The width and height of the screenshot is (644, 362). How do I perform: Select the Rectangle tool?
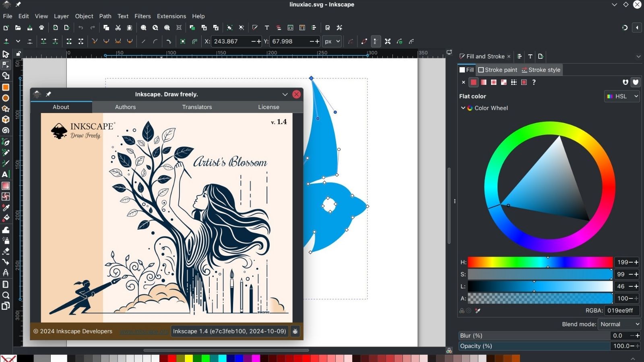point(6,87)
